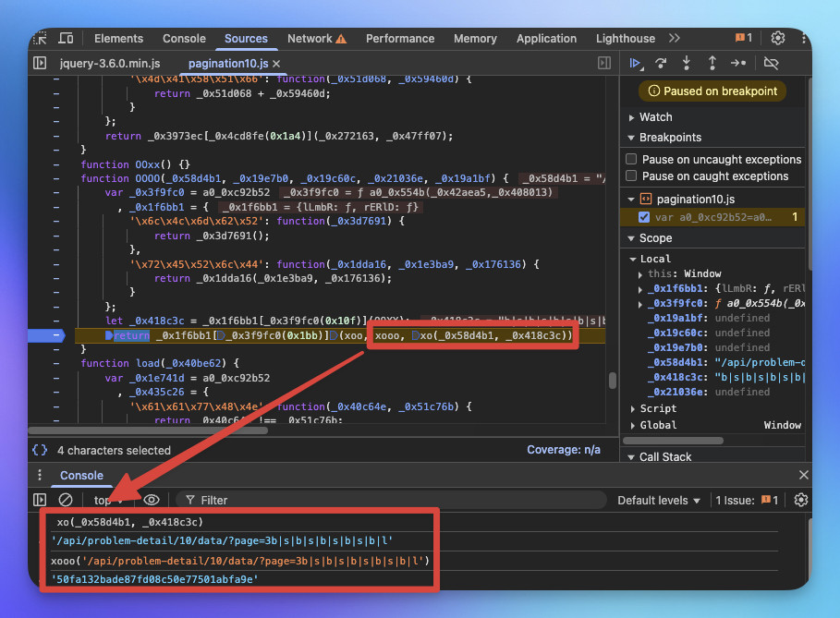Activate the inspect element picker icon
The height and width of the screenshot is (618, 840).
coord(40,39)
